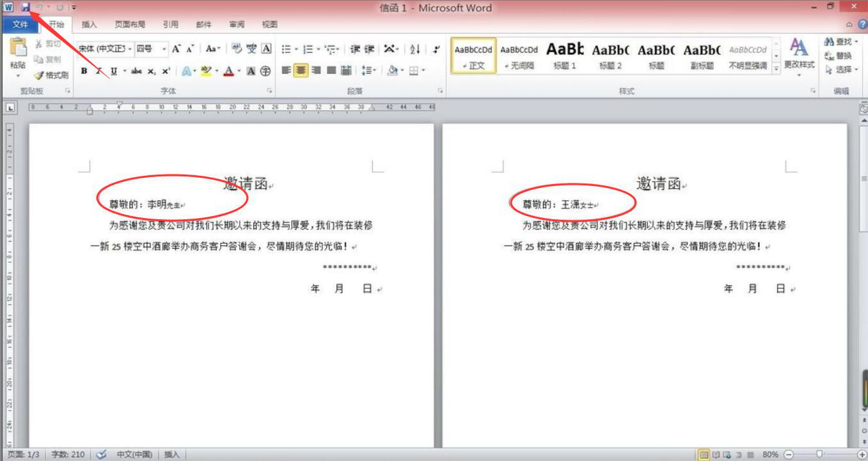Toggle Bold formatting
The image size is (868, 461).
coord(84,71)
